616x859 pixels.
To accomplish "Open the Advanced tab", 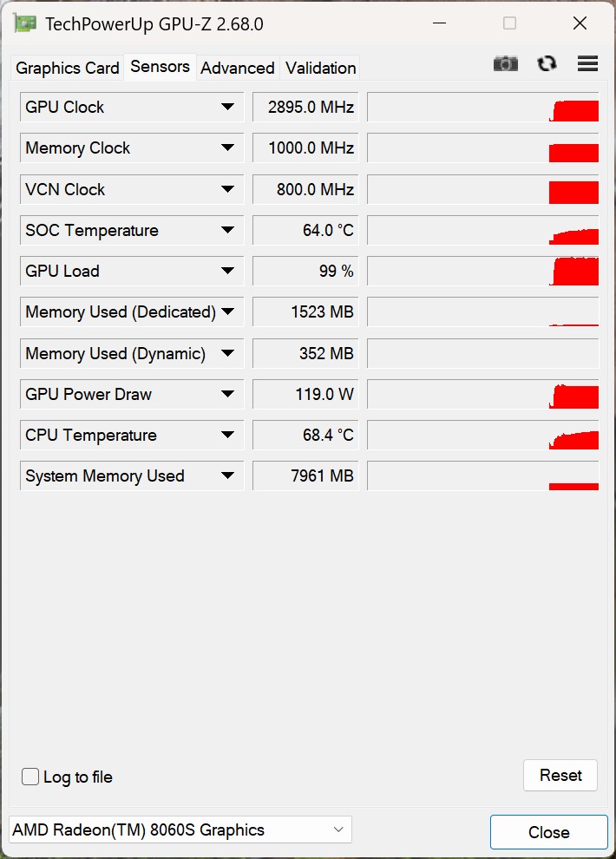I will click(238, 68).
